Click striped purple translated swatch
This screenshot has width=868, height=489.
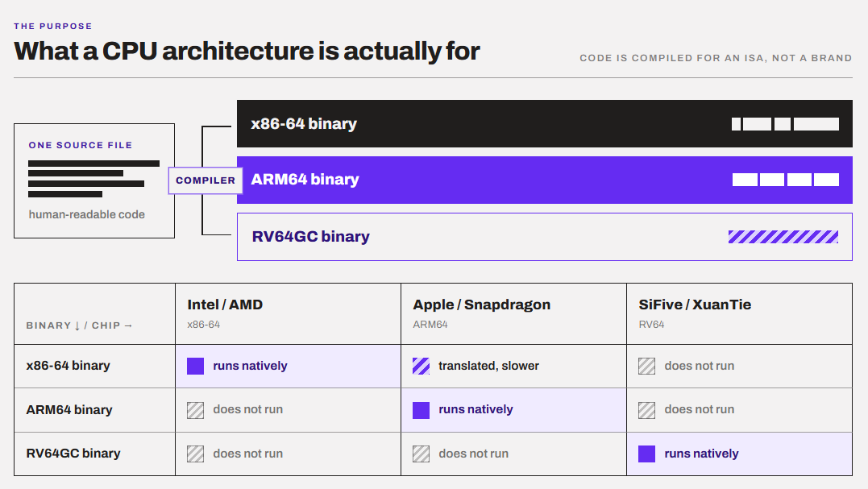(422, 367)
